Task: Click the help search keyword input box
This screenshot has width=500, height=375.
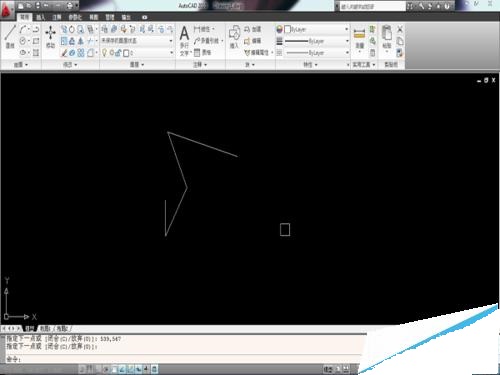Action: (x=372, y=6)
